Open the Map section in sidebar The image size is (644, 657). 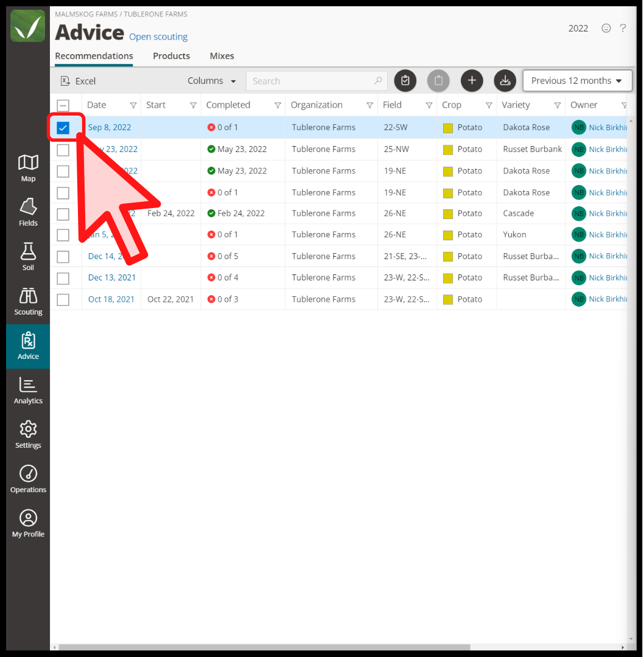(28, 169)
